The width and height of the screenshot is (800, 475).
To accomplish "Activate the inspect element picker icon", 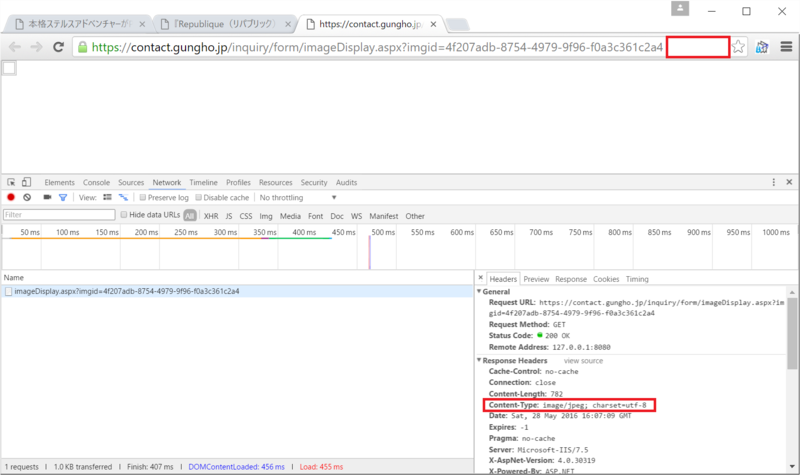I will click(x=11, y=182).
